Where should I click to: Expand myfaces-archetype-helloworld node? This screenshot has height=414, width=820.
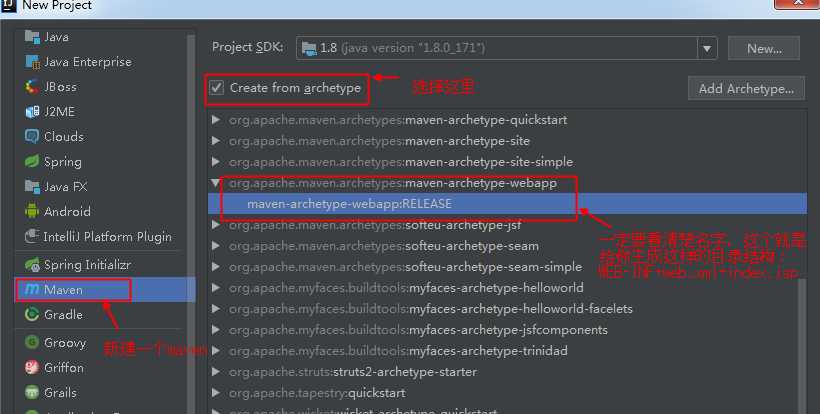click(x=215, y=288)
